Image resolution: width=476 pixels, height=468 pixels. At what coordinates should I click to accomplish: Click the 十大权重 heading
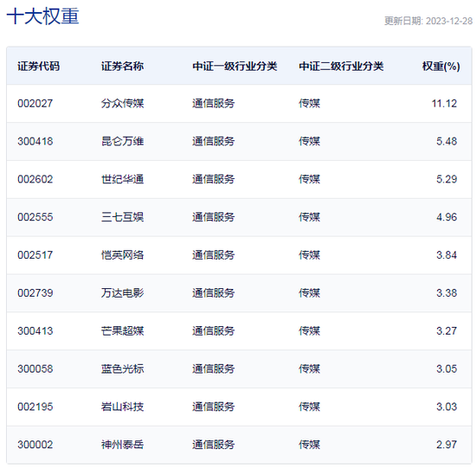coord(42,16)
